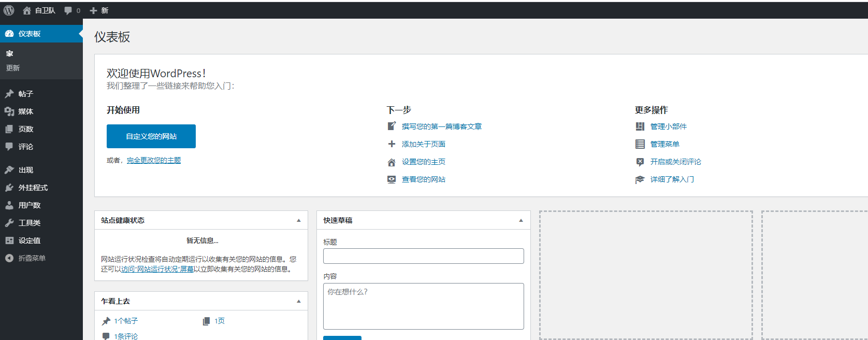Open the 查看您的网站 link
The image size is (868, 340).
tap(424, 179)
